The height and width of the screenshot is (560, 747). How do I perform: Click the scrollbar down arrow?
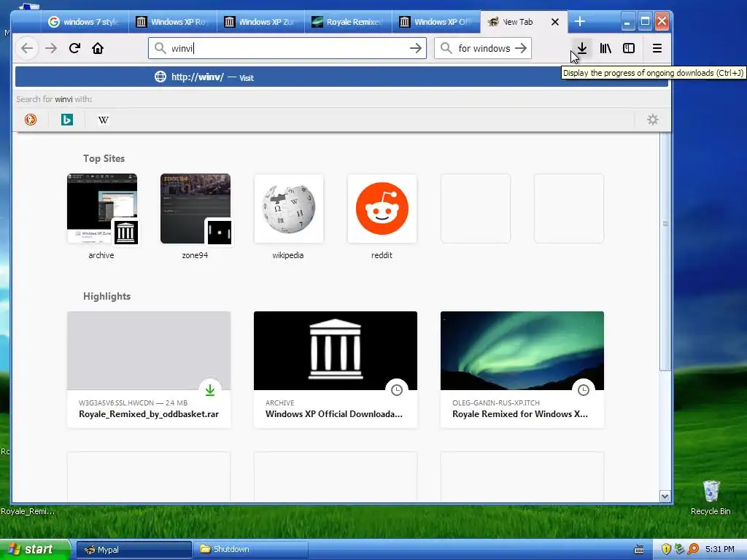(665, 496)
